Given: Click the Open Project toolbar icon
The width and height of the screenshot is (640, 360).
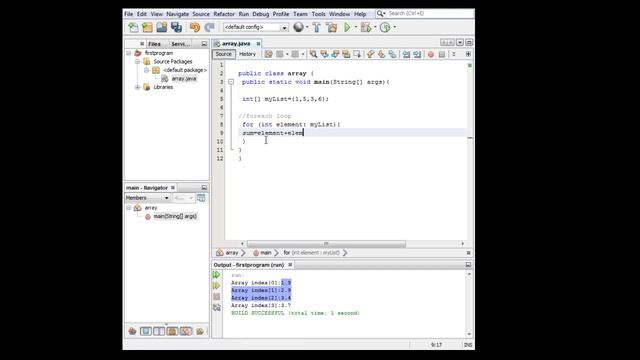Looking at the screenshot, I should click(x=162, y=27).
